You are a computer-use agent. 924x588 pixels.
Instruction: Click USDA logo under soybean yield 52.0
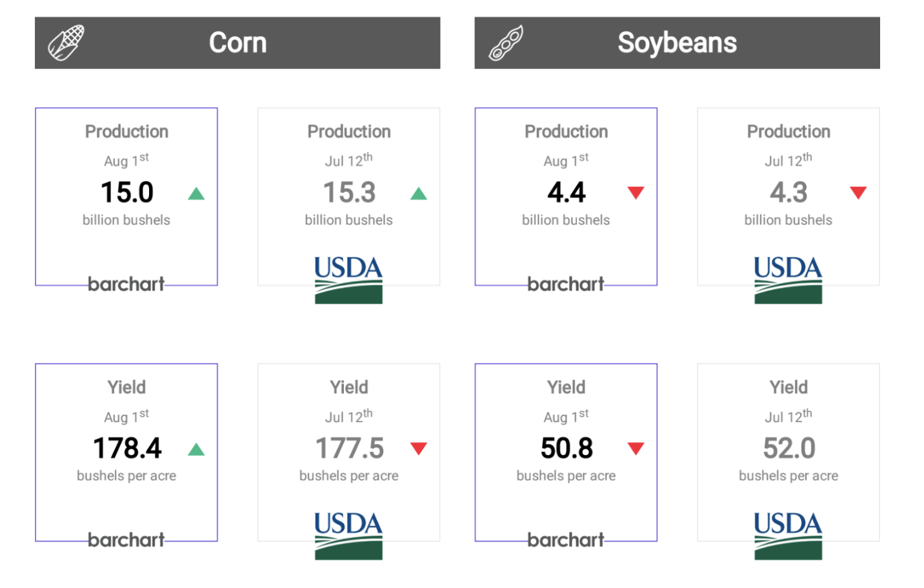pos(788,536)
